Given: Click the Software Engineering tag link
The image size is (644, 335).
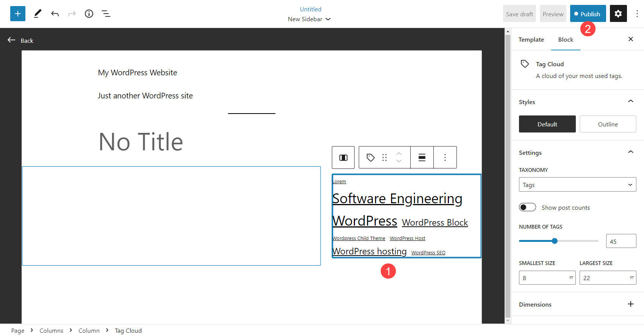Looking at the screenshot, I should click(x=397, y=199).
